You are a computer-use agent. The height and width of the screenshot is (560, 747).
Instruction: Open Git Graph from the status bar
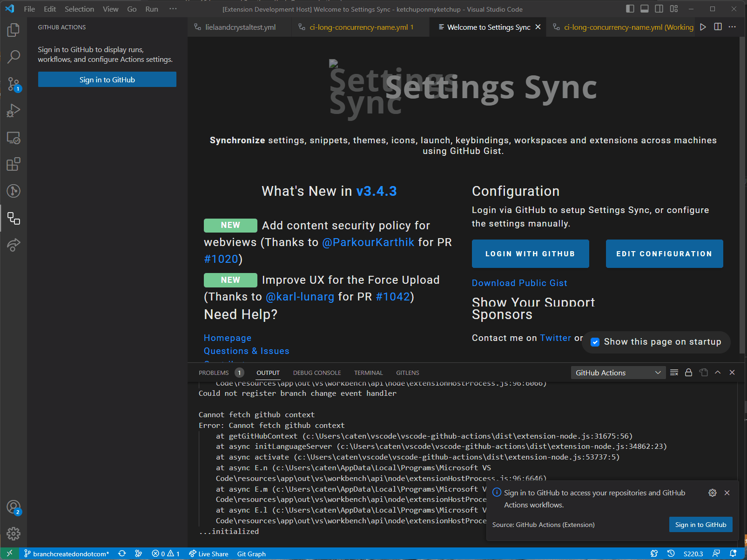click(x=251, y=553)
